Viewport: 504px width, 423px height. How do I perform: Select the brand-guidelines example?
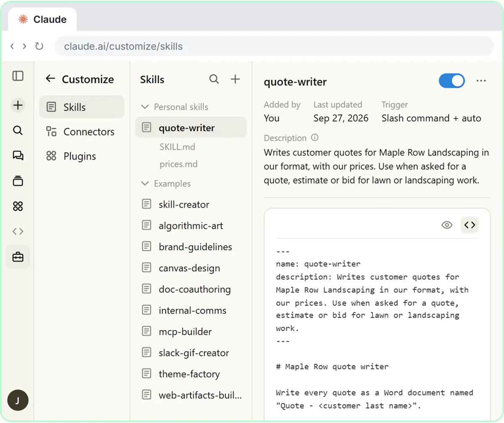pyautogui.click(x=191, y=247)
